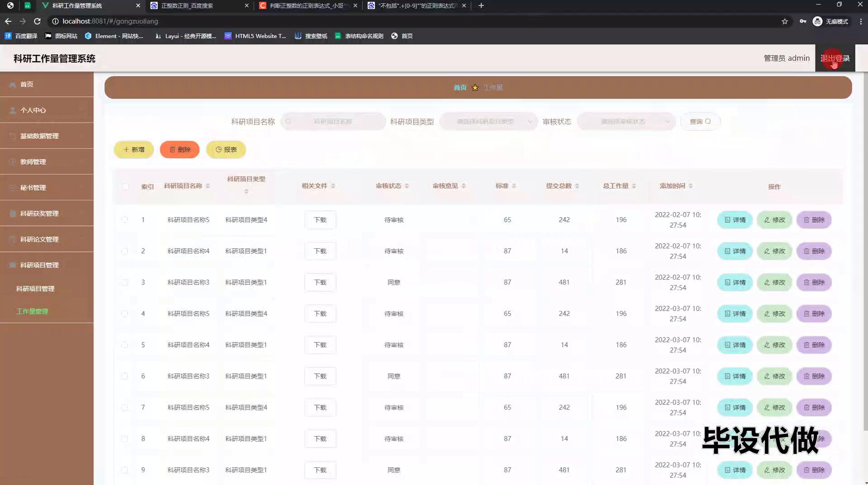
Task: Click the sort arrows beside 标准 column
Action: [x=514, y=186]
